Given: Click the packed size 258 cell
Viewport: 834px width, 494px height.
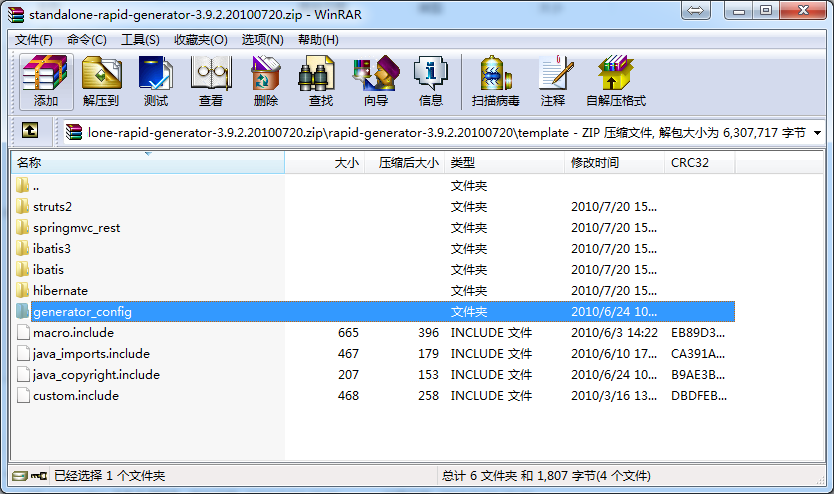Looking at the screenshot, I should tap(428, 396).
